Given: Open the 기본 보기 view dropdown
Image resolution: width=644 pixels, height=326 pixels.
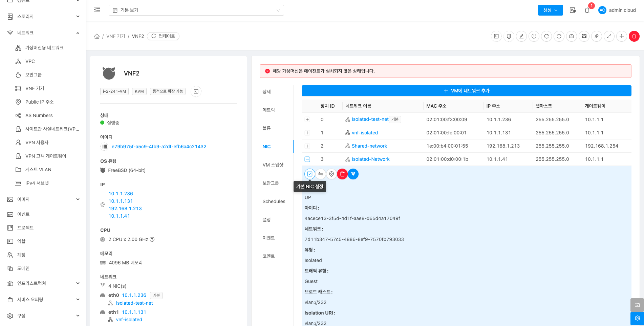Looking at the screenshot, I should tap(196, 10).
